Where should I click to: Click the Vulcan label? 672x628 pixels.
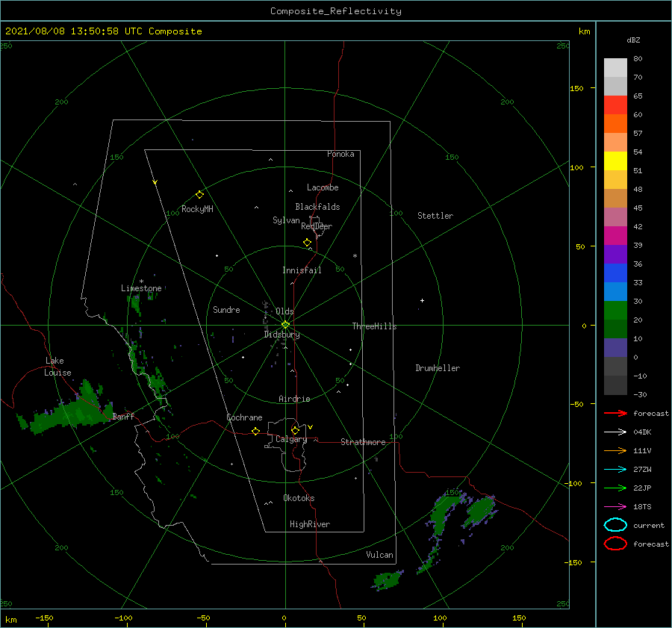(380, 555)
